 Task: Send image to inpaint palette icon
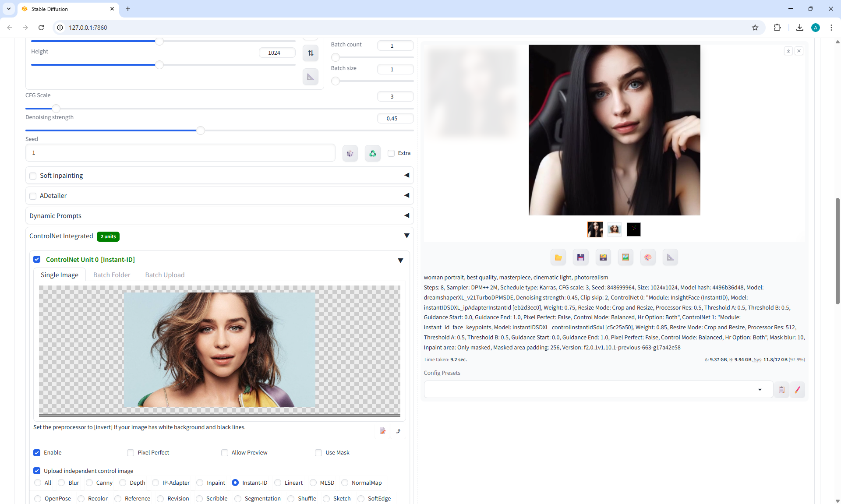click(648, 257)
